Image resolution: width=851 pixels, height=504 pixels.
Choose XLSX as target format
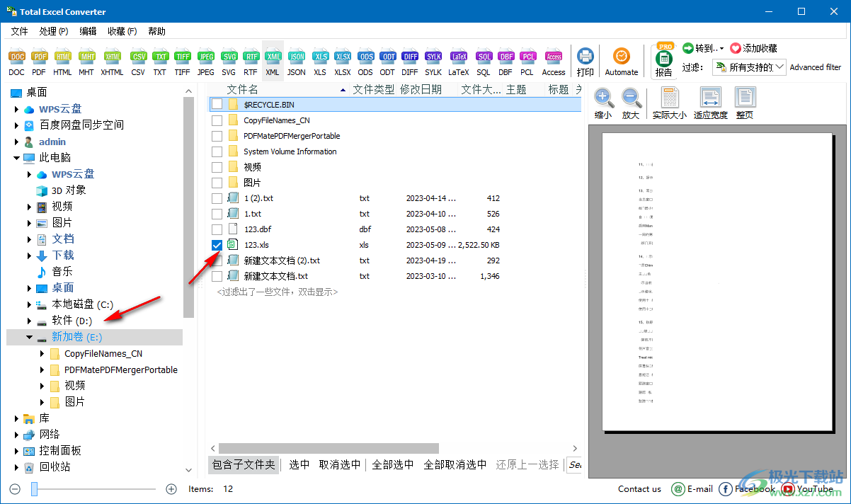[343, 63]
